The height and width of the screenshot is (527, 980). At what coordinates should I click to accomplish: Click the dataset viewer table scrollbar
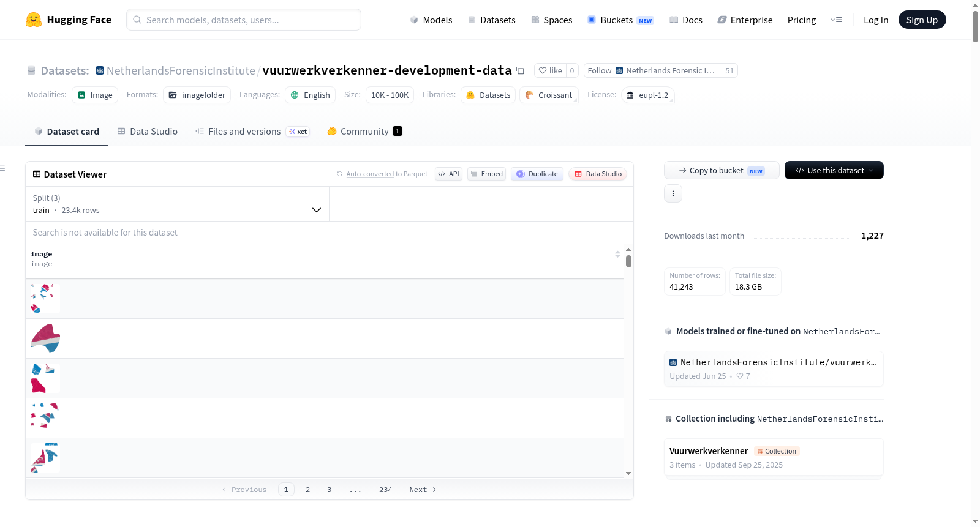tap(628, 261)
